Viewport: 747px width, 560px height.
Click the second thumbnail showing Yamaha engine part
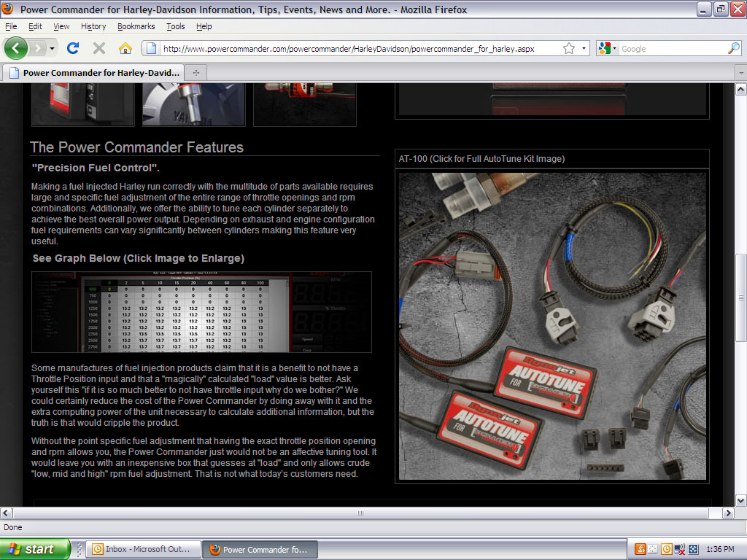pyautogui.click(x=194, y=104)
